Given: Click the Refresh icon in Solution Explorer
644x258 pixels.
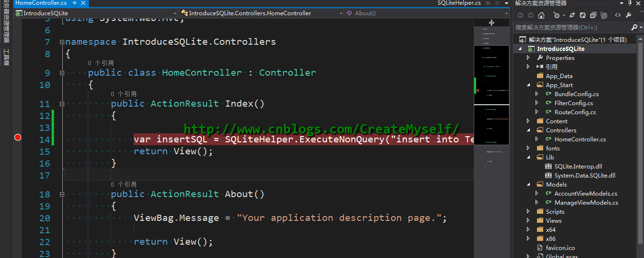Looking at the screenshot, I should click(583, 15).
